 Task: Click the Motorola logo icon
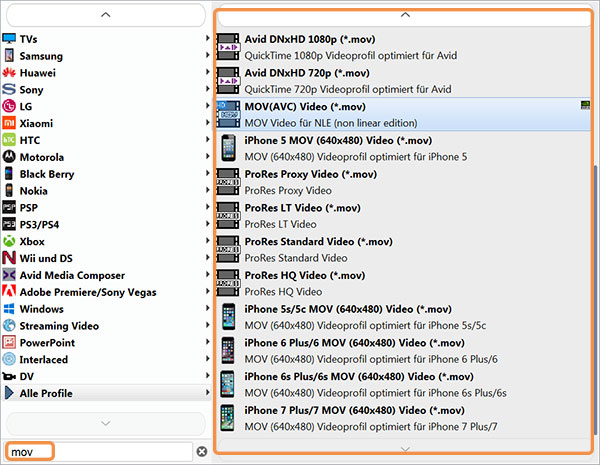click(9, 157)
